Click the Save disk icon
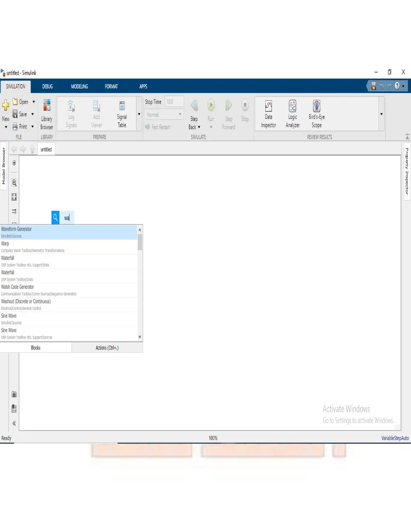The image size is (411, 532). 15,114
